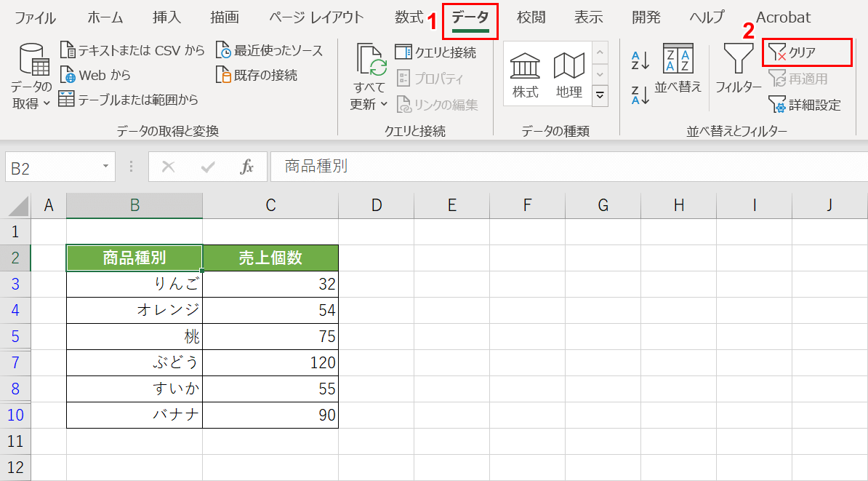This screenshot has width=868, height=481.
Task: Switch to the ホーム ribbon tab
Action: pos(104,17)
